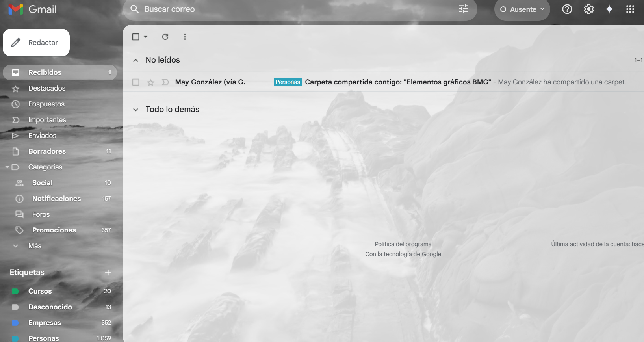644x342 pixels.
Task: Collapse the No leídos section
Action: [136, 60]
